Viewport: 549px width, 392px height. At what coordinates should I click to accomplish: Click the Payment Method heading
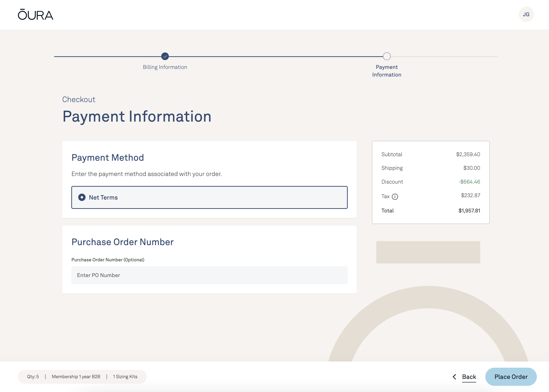pos(108,158)
